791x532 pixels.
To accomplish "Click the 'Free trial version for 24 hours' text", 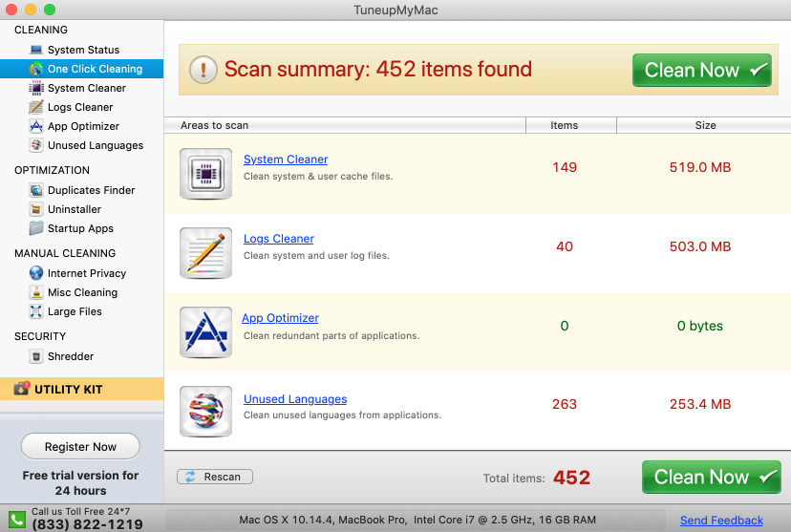I will coord(80,483).
